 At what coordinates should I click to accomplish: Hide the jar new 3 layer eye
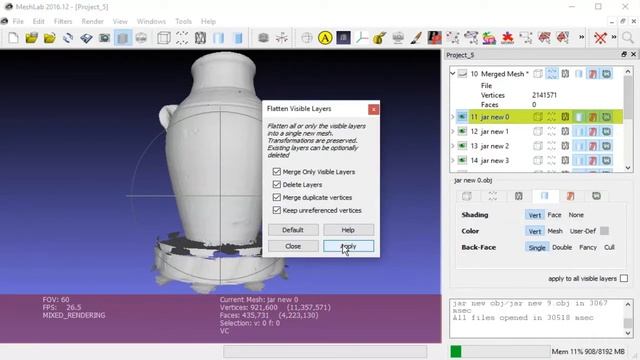462,160
